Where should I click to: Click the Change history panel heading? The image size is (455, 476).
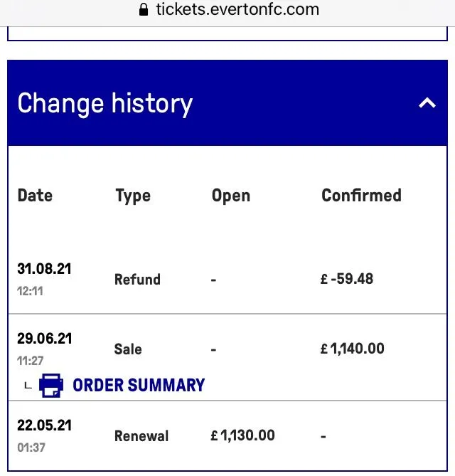tap(105, 104)
